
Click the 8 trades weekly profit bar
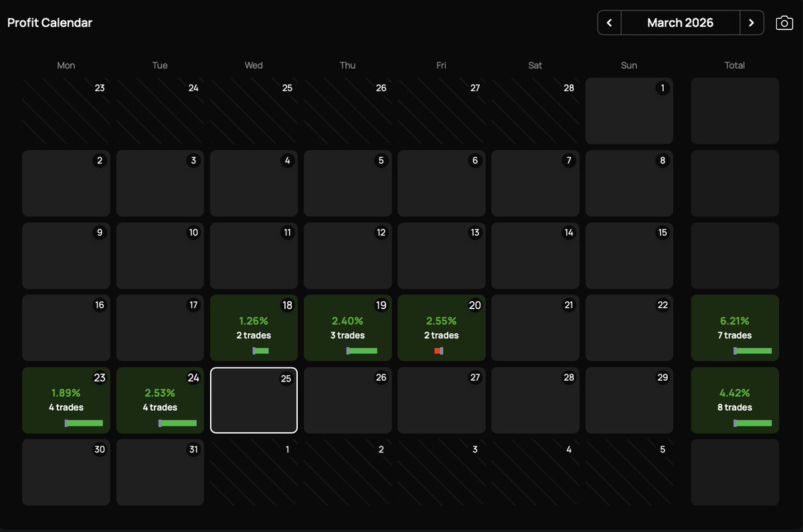point(752,423)
